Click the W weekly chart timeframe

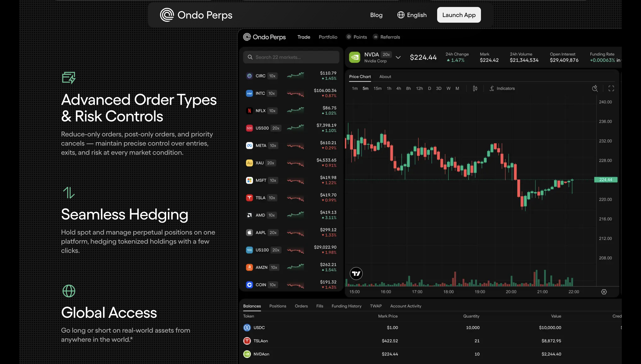(448, 88)
